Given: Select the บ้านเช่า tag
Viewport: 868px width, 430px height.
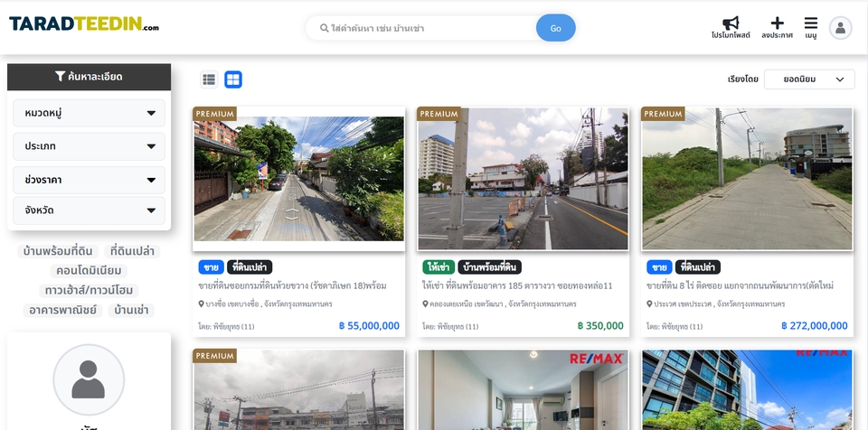Looking at the screenshot, I should (131, 310).
